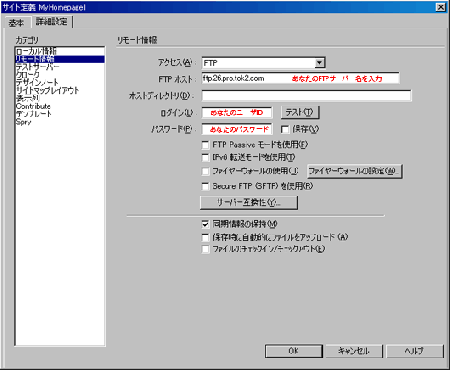This screenshot has width=450, height=370.
Task: Switch to the 詳細設定 tab
Action: [x=52, y=22]
